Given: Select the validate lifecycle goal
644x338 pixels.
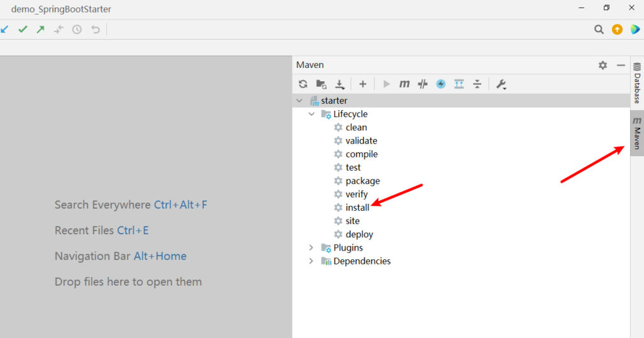Looking at the screenshot, I should click(362, 140).
